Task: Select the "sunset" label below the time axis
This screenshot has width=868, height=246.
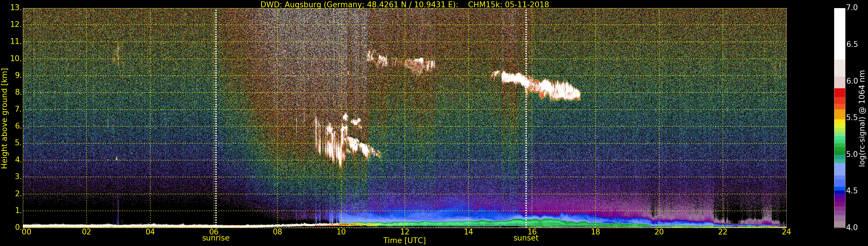Action: click(526, 238)
